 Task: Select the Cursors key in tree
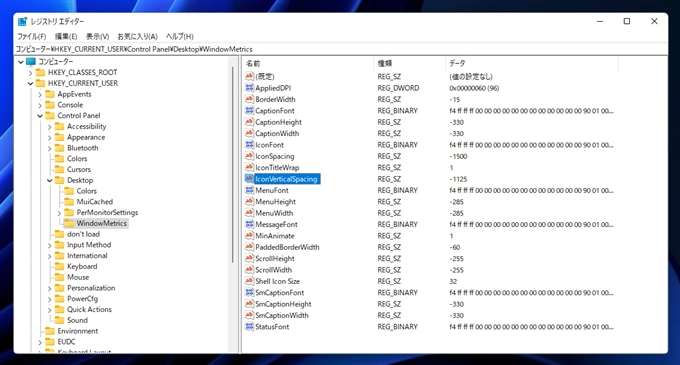coord(79,169)
